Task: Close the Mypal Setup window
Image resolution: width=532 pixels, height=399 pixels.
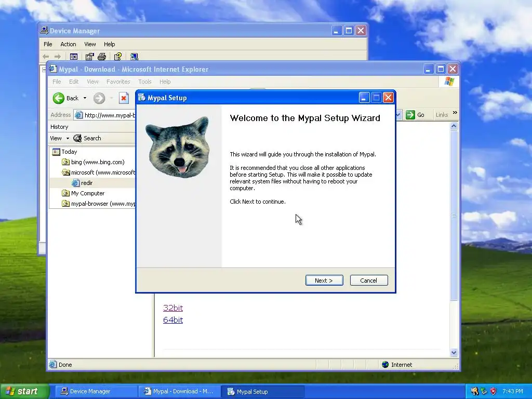Action: point(388,98)
